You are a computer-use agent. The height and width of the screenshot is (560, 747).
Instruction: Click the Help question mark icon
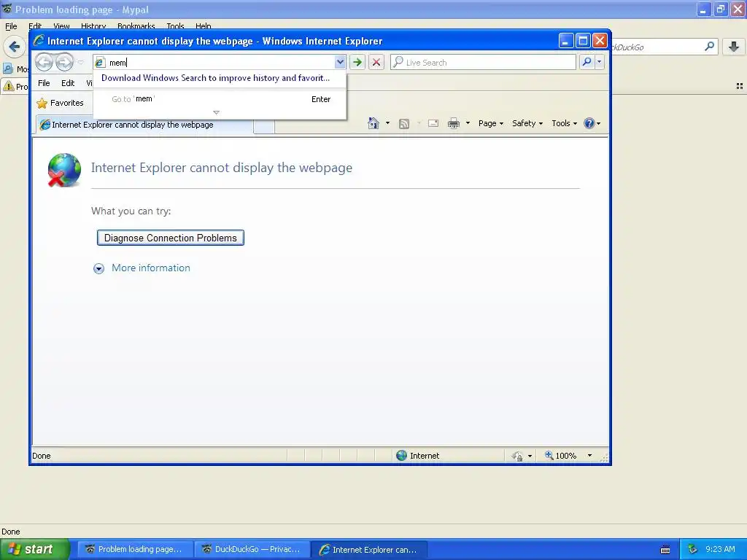(589, 123)
